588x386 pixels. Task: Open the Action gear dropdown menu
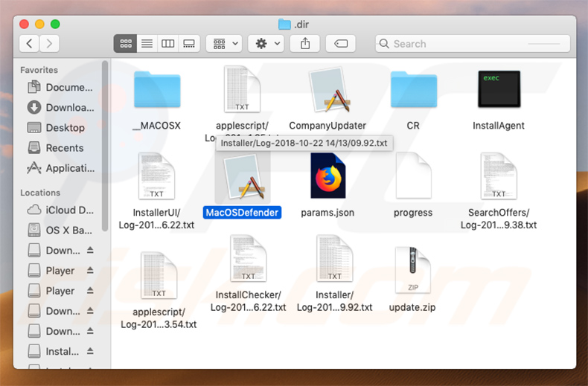[x=266, y=44]
